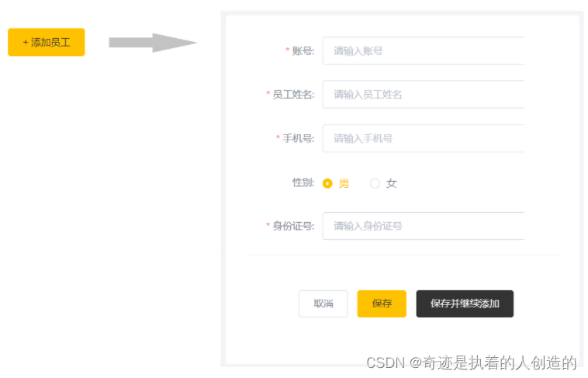Cancel the form with 取消
Viewport: 588px width, 378px height.
(x=323, y=303)
